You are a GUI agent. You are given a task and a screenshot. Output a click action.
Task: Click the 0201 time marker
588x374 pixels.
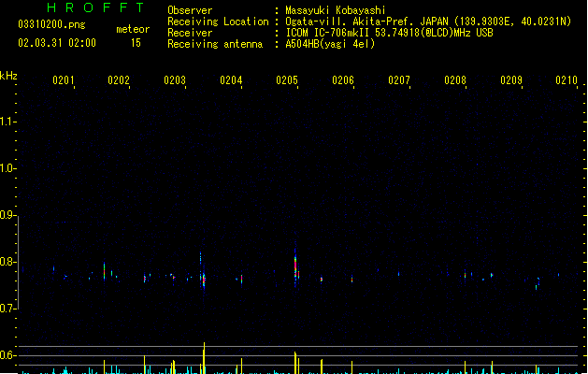pos(63,80)
